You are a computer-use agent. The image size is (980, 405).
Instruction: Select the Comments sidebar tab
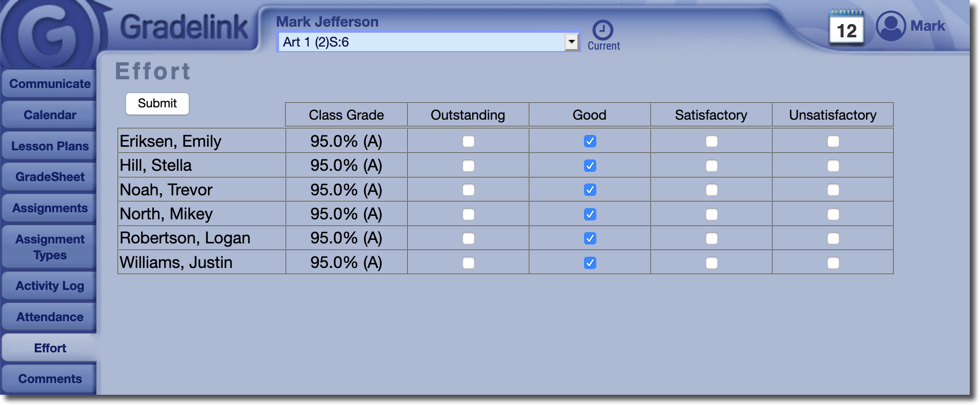[50, 379]
